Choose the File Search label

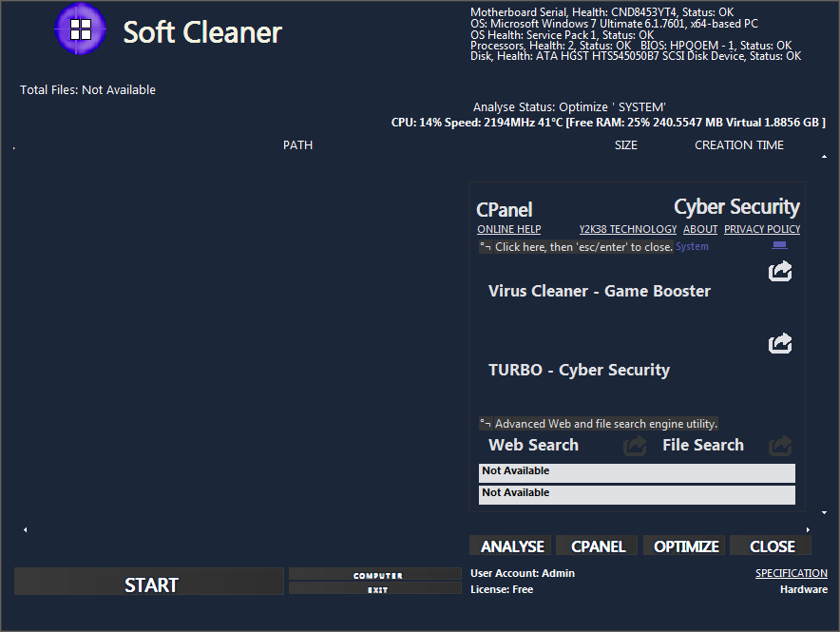[703, 445]
